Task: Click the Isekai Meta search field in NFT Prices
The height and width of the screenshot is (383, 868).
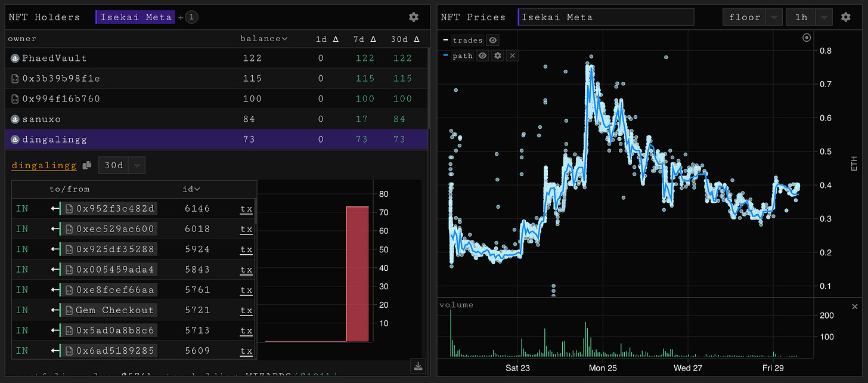Action: point(606,17)
